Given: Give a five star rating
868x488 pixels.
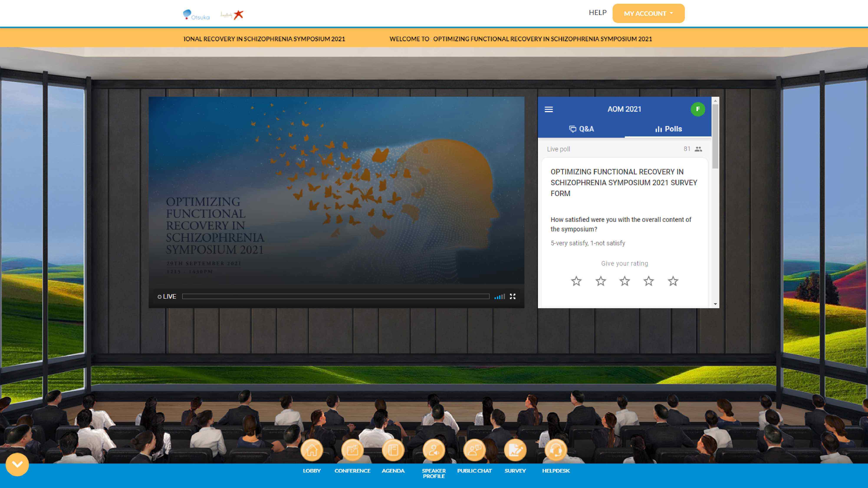Looking at the screenshot, I should pos(673,281).
